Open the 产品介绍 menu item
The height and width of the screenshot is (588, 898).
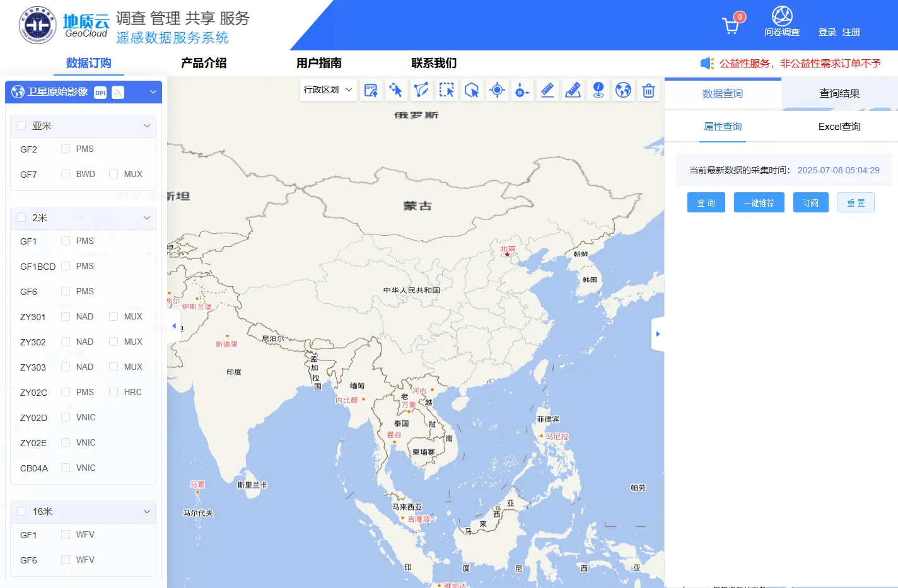tap(204, 63)
